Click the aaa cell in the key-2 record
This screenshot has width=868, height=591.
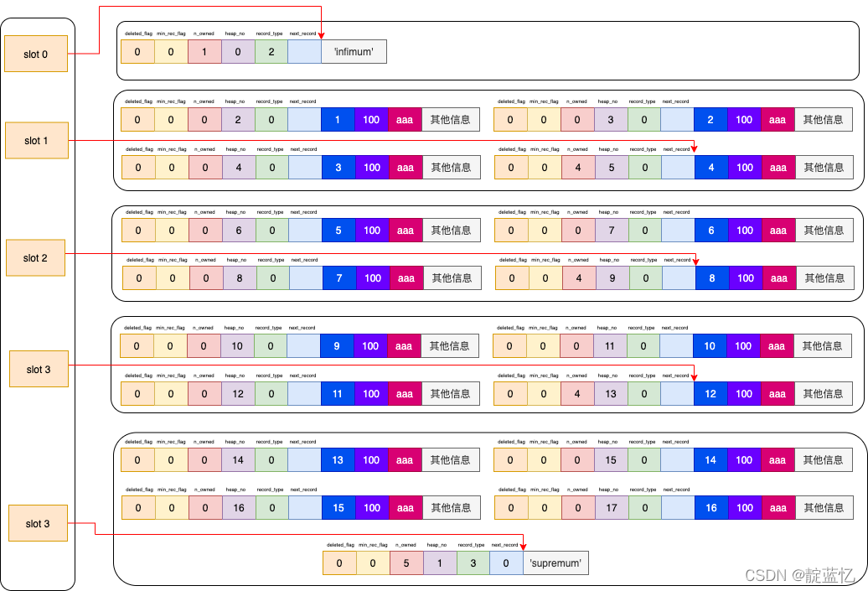[778, 120]
